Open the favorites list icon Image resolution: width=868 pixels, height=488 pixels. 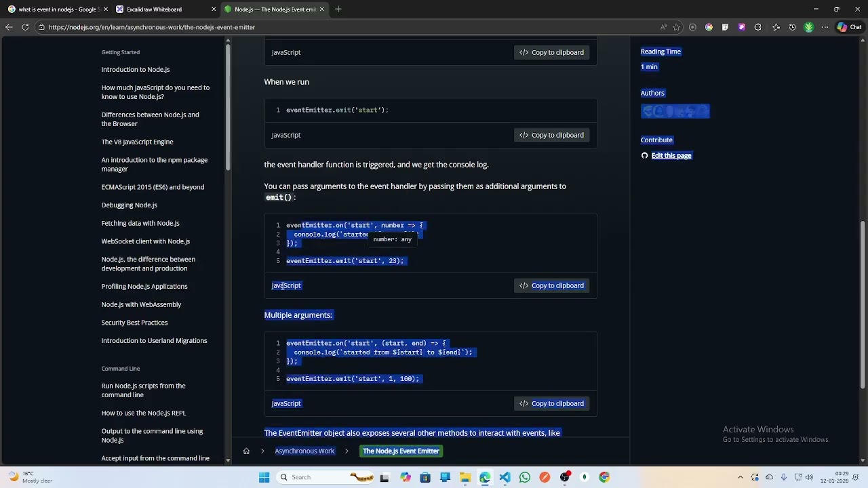click(x=776, y=27)
